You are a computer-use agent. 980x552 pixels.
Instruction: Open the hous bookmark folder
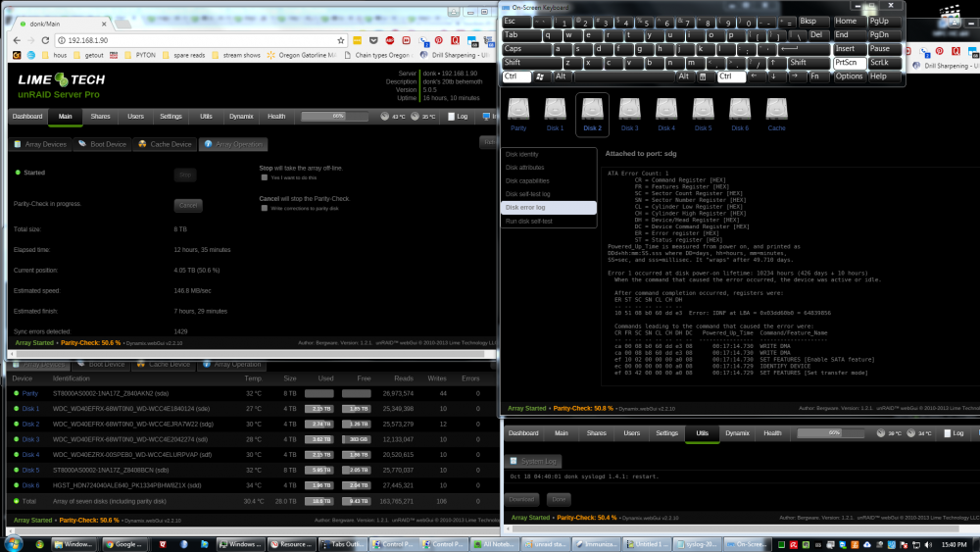(x=54, y=55)
